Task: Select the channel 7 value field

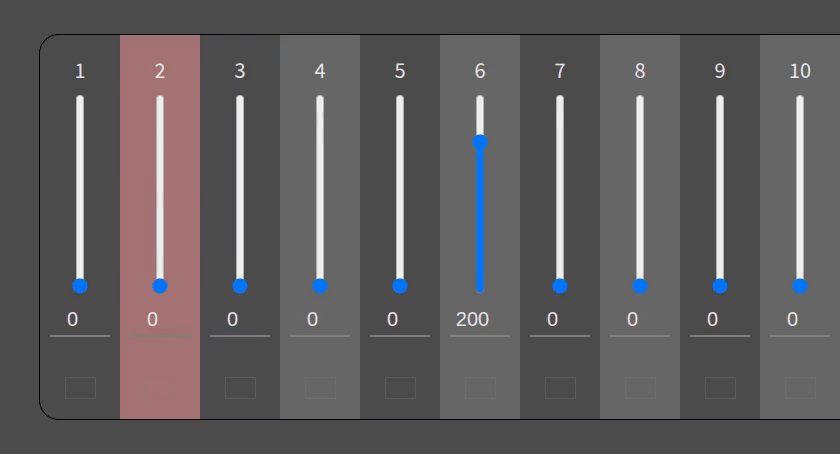Action: click(x=560, y=320)
